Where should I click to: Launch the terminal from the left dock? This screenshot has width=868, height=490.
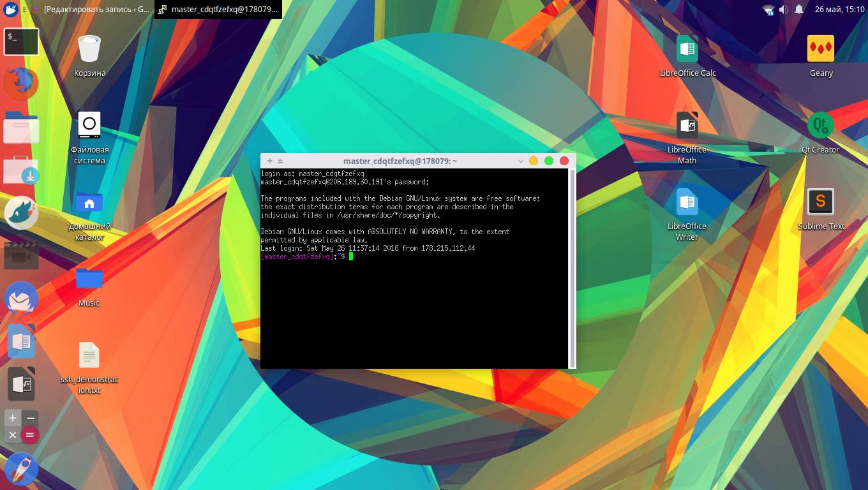pos(22,42)
